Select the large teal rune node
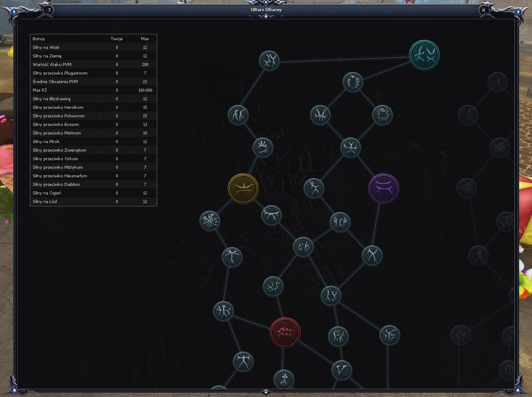This screenshot has width=532, height=397. [x=424, y=55]
